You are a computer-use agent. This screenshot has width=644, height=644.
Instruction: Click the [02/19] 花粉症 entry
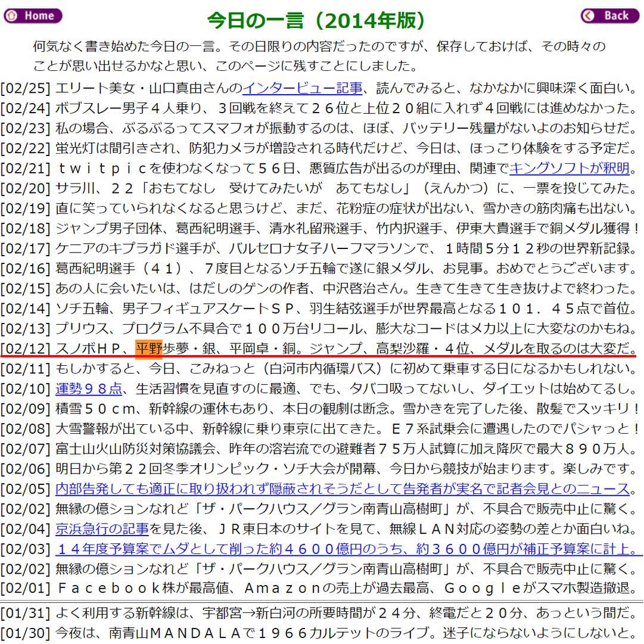click(319, 209)
